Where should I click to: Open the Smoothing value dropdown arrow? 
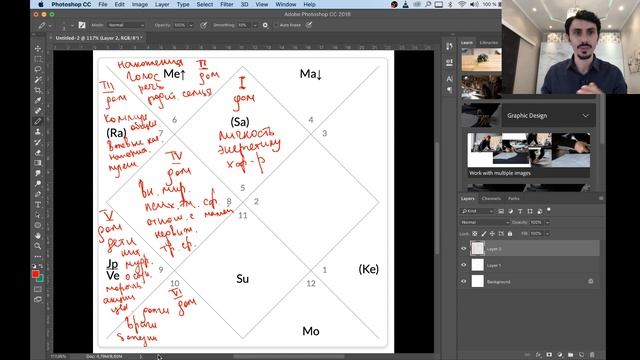tap(255, 25)
